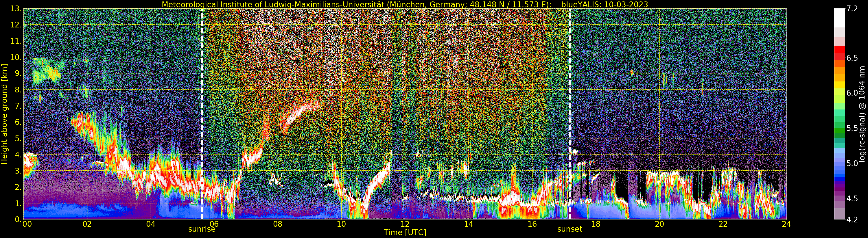
Task: Click the 'sunset' label below the axis
Action: coord(570,229)
